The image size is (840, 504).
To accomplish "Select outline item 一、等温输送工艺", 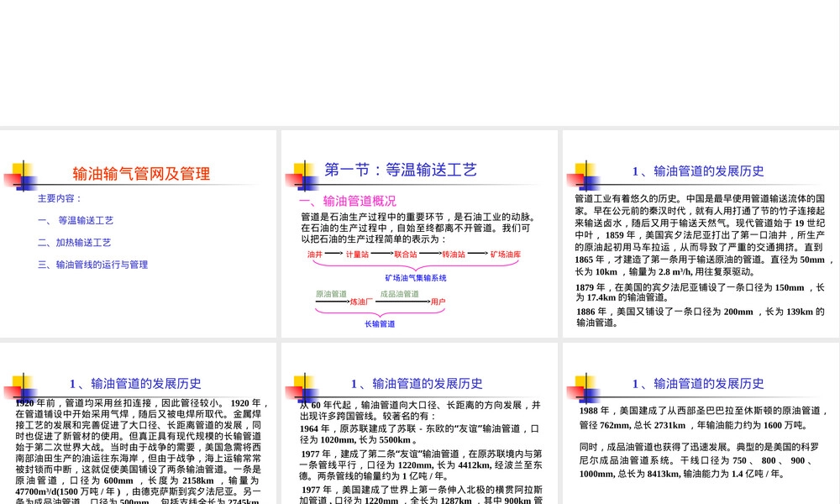I will point(76,220).
